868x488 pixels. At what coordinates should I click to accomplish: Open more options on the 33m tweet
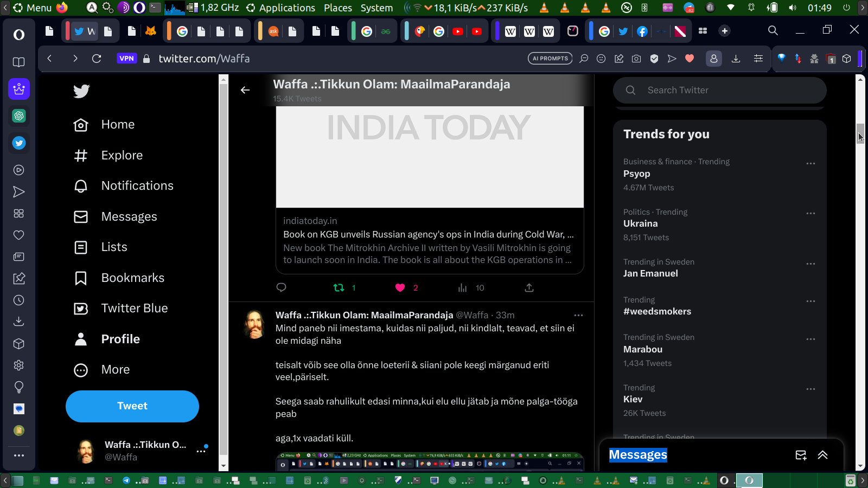click(578, 315)
